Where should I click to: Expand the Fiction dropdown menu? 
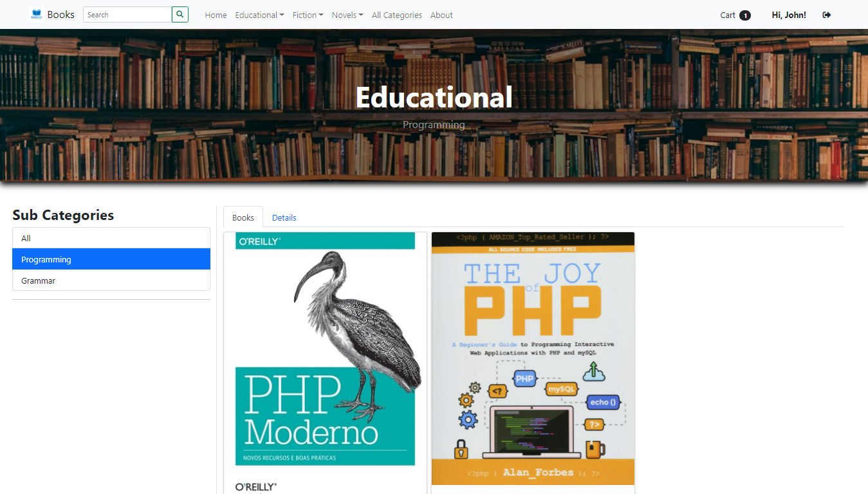tap(308, 15)
